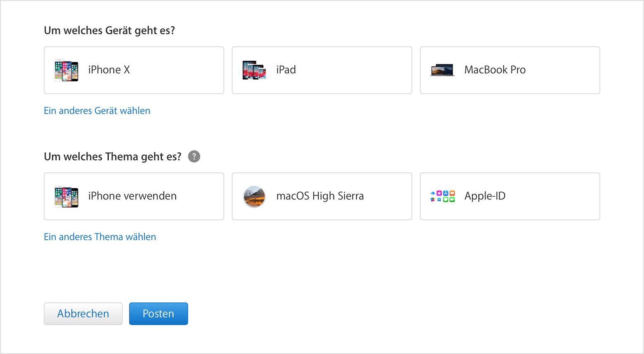The width and height of the screenshot is (644, 354).
Task: Select the "iPhone X" device label
Action: point(109,70)
